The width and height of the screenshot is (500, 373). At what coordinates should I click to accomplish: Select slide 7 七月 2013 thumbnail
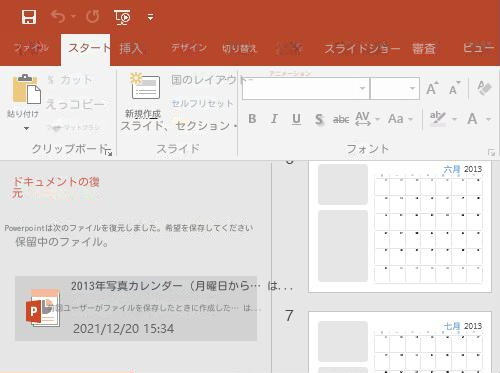pos(400,342)
